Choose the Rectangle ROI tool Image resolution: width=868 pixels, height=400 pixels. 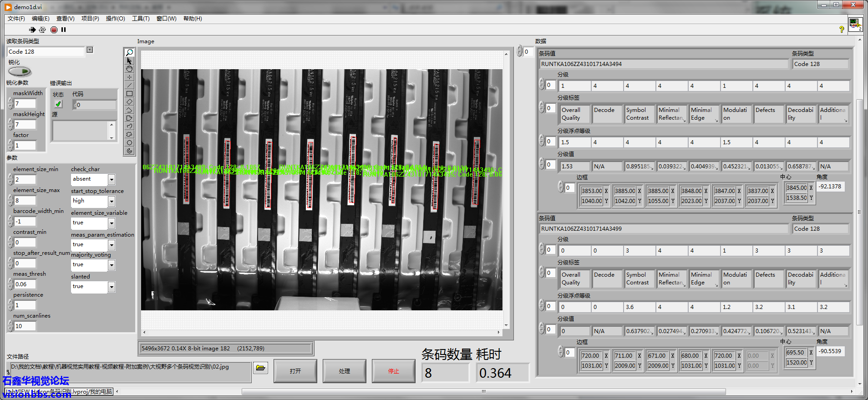coord(130,93)
